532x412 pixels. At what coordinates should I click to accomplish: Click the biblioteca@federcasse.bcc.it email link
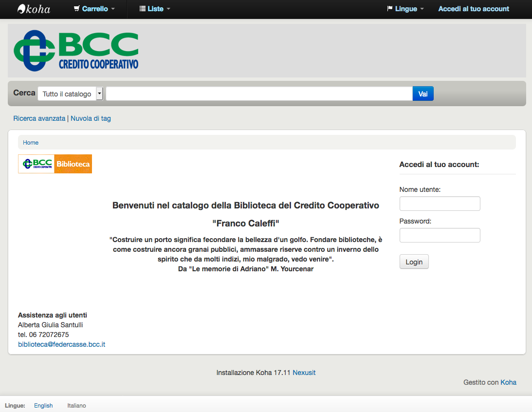pyautogui.click(x=61, y=344)
